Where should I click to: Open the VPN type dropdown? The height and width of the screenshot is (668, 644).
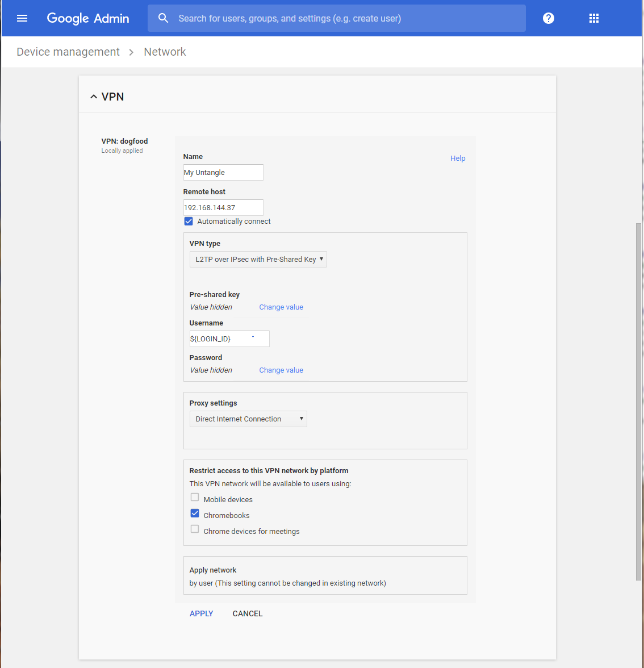(258, 259)
